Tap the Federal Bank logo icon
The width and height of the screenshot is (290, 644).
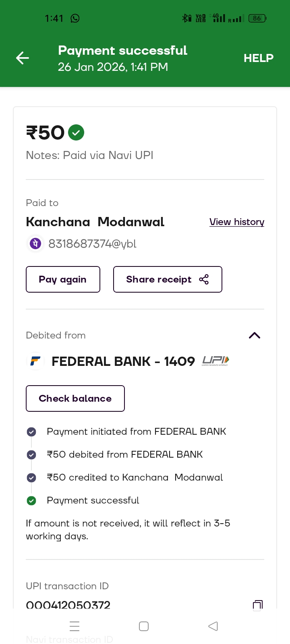tap(35, 361)
